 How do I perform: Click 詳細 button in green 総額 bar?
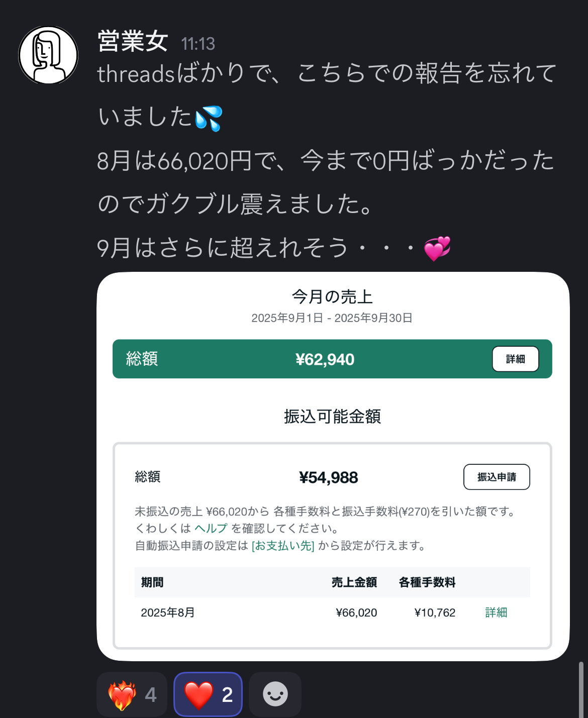tap(515, 359)
